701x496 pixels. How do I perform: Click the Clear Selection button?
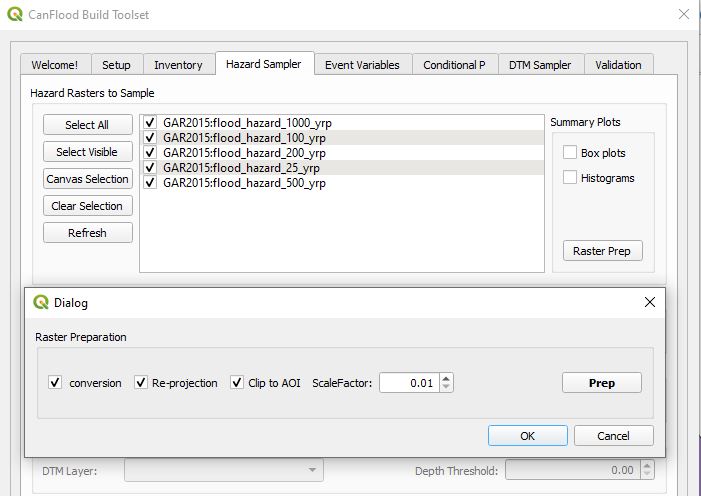click(88, 206)
